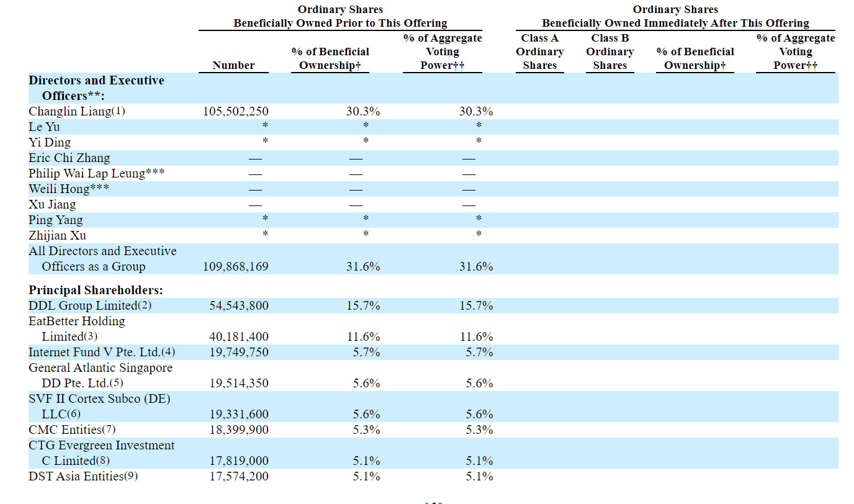
Task: Select the value 17,574,200
Action: click(x=239, y=477)
